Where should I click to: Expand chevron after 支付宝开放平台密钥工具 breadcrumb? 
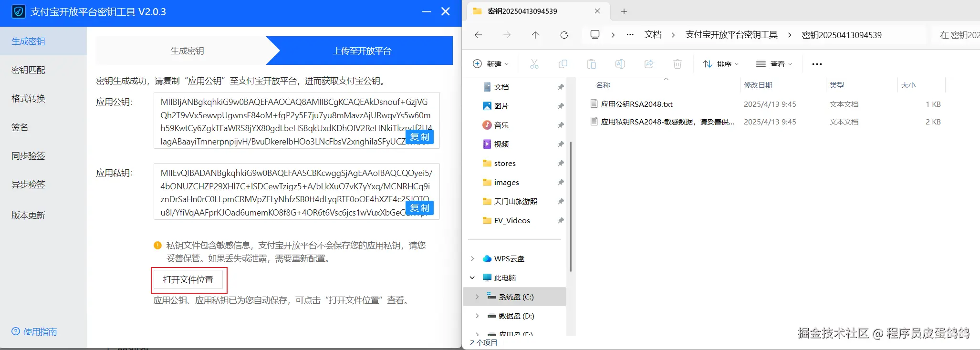[x=790, y=35]
